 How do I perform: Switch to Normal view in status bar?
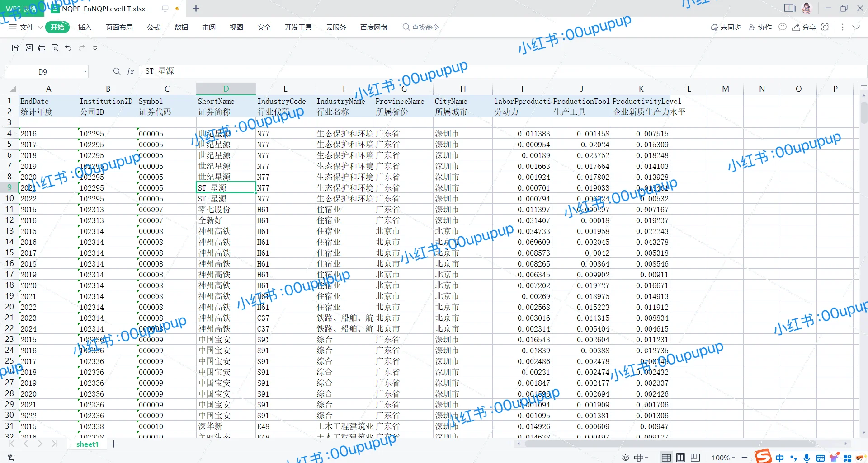(x=666, y=458)
